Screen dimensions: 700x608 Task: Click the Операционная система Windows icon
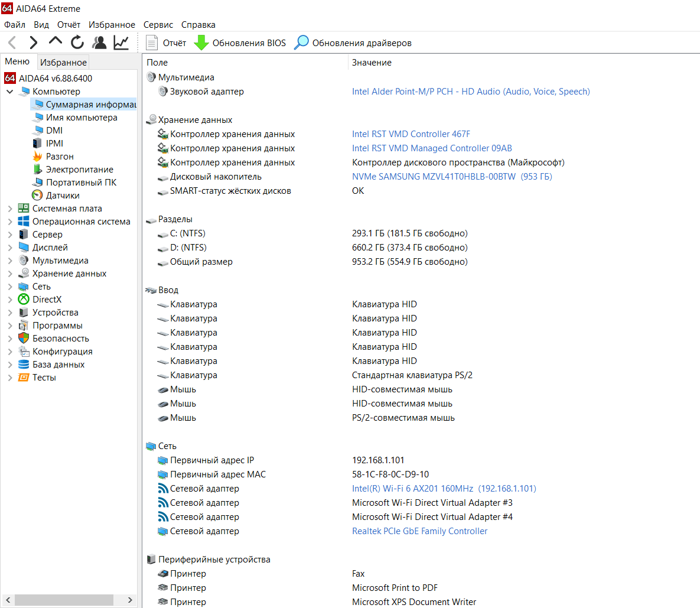(24, 222)
